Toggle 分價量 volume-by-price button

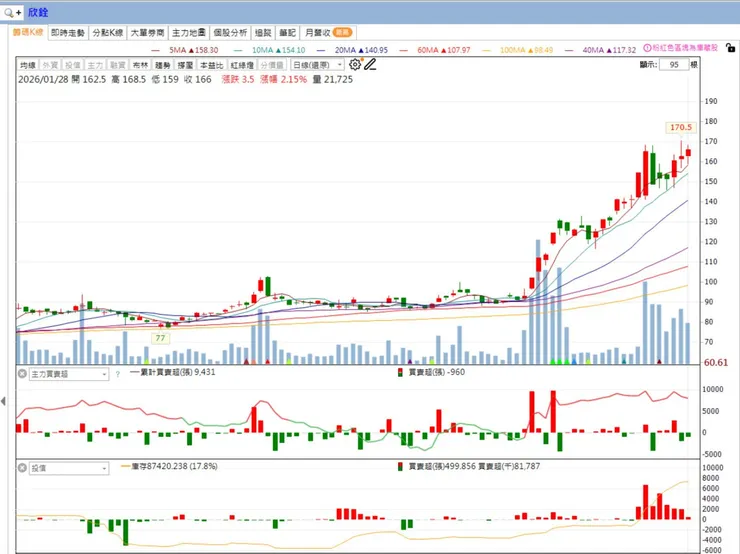[x=272, y=65]
